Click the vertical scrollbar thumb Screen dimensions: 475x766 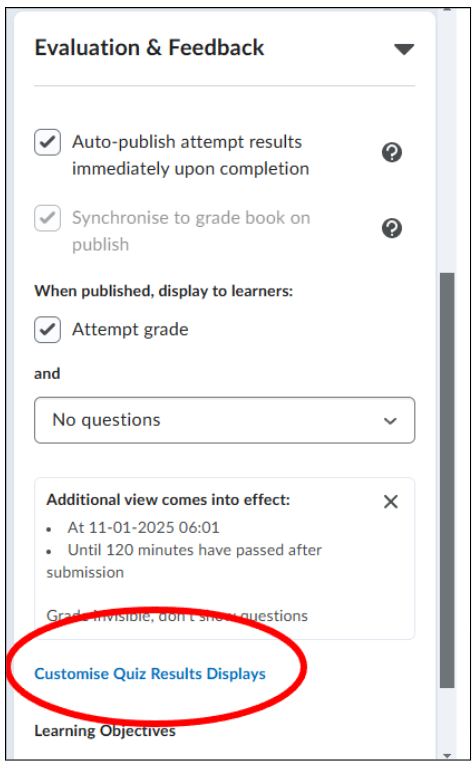(x=447, y=480)
